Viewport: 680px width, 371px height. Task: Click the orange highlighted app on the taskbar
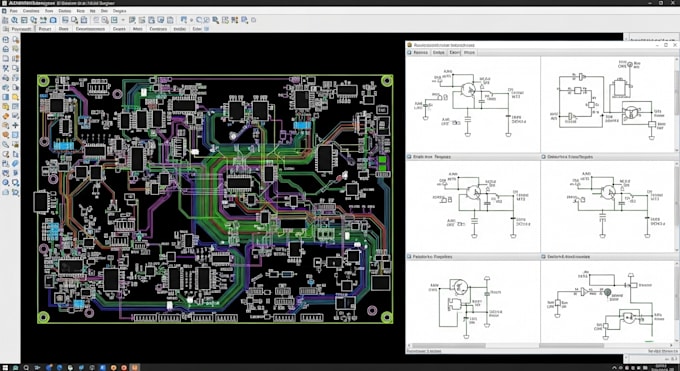click(135, 367)
